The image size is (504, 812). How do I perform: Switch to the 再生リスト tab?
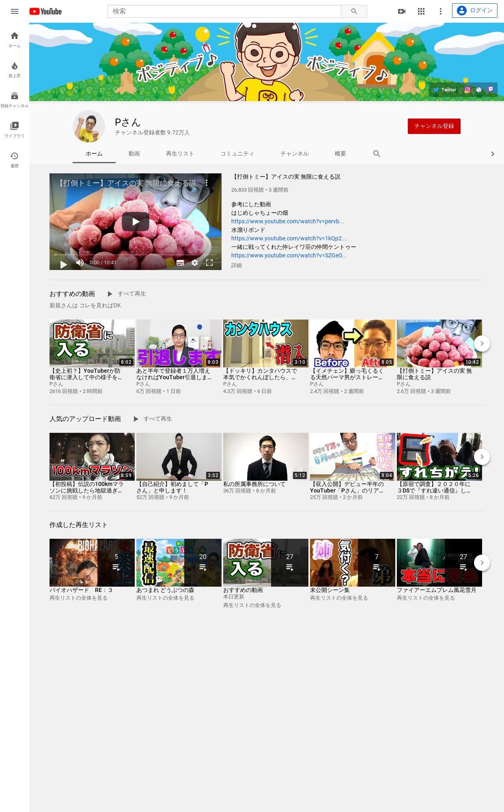pos(180,154)
